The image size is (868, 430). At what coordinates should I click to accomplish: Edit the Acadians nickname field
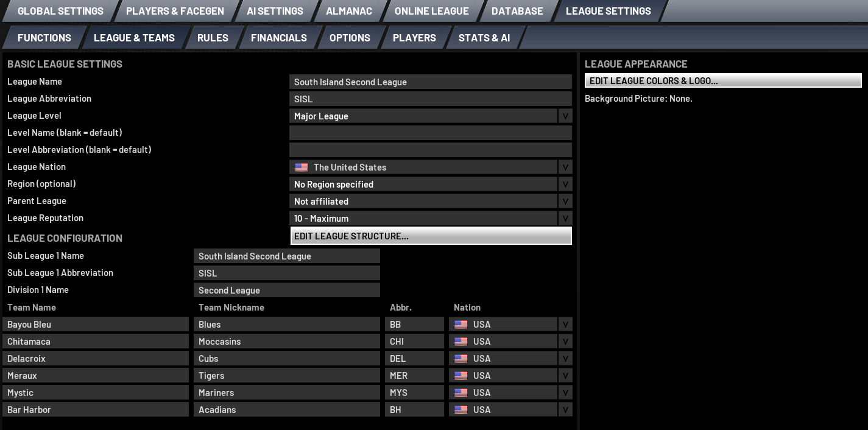pos(287,409)
